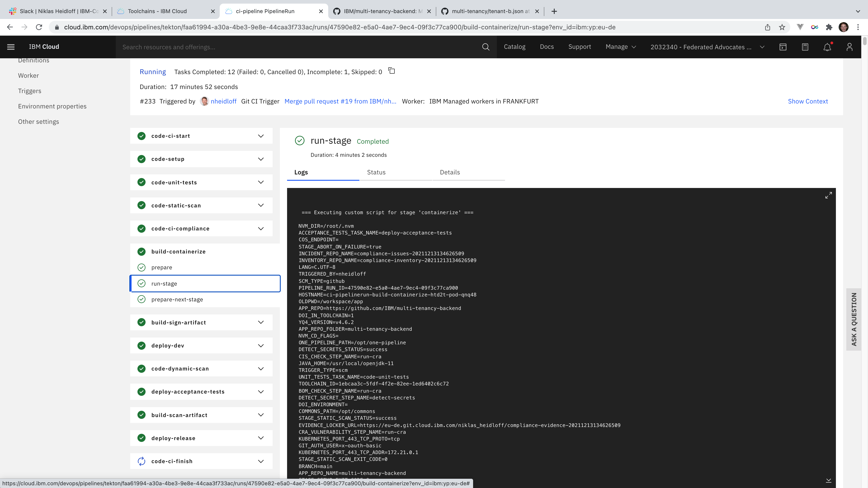
Task: Open the Merge pull request #19 link
Action: [340, 101]
